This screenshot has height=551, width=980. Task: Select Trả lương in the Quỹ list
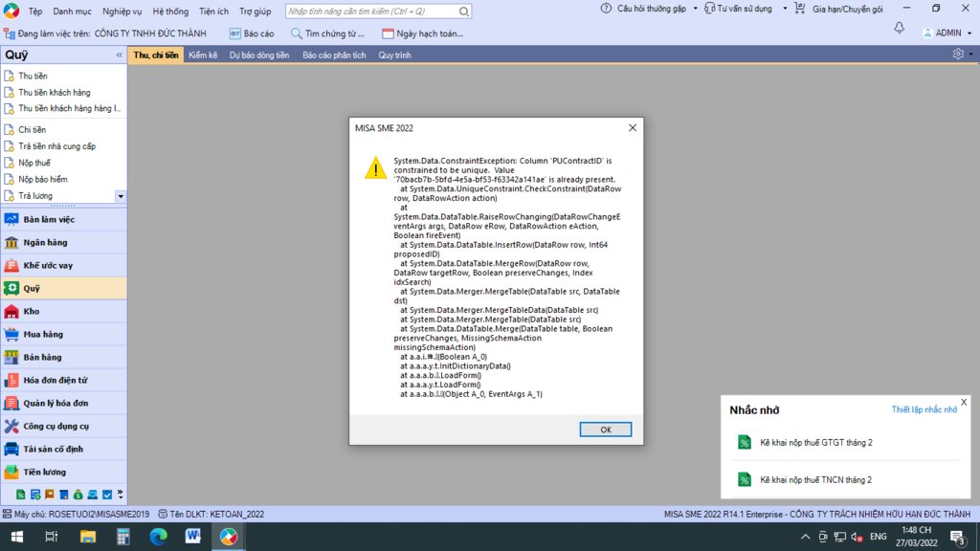click(x=35, y=196)
